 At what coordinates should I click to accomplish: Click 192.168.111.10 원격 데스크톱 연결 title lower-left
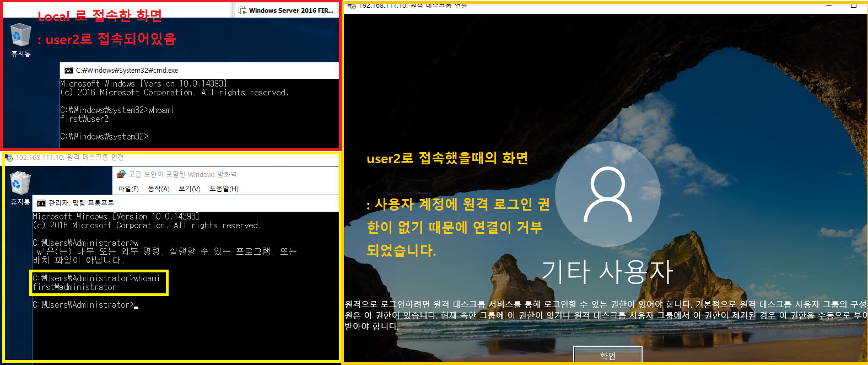click(x=69, y=158)
